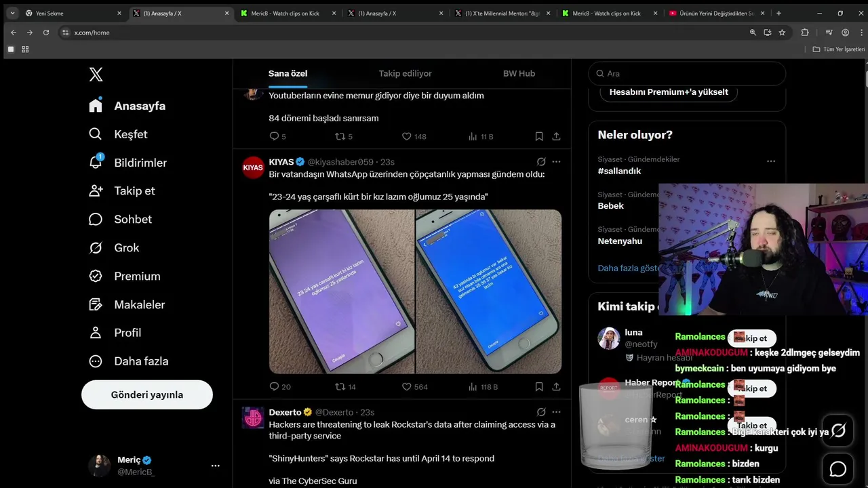This screenshot has height=488, width=868.
Task: Open tab search dropdown arrow
Action: click(x=12, y=13)
